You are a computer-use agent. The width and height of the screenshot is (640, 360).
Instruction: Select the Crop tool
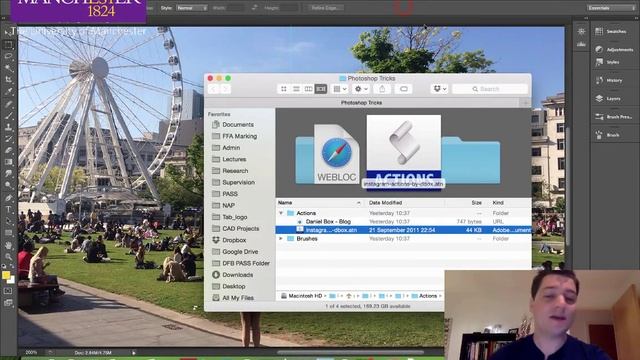[8, 80]
